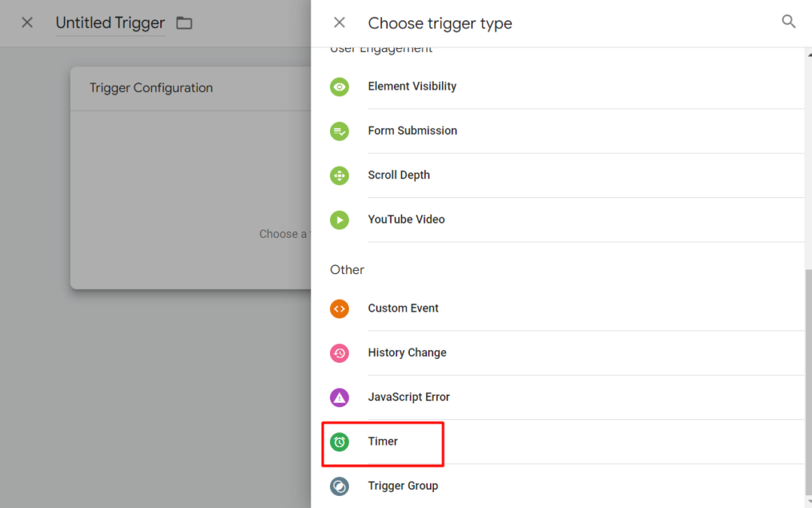
Task: Click the trigger list vertical scrollbar
Action: click(808, 376)
